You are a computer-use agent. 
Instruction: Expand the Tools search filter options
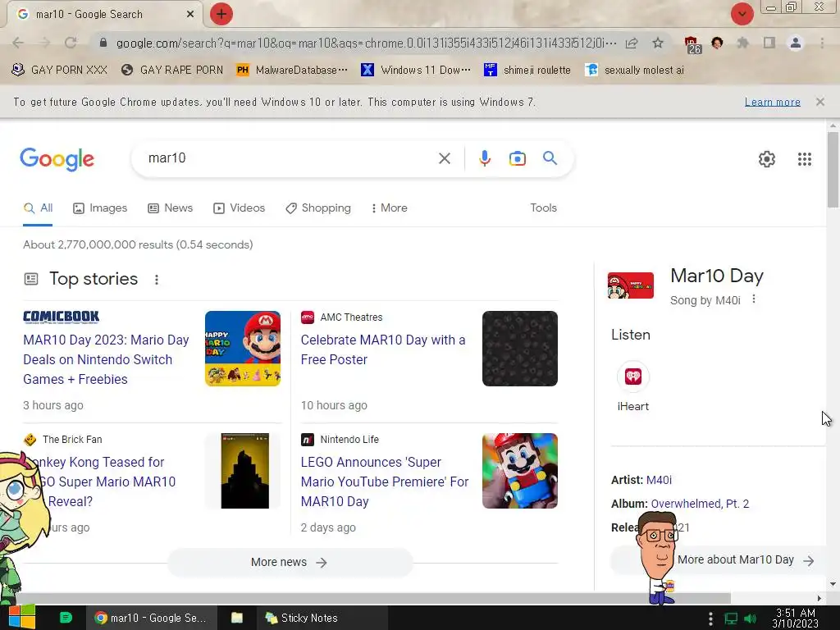point(543,208)
